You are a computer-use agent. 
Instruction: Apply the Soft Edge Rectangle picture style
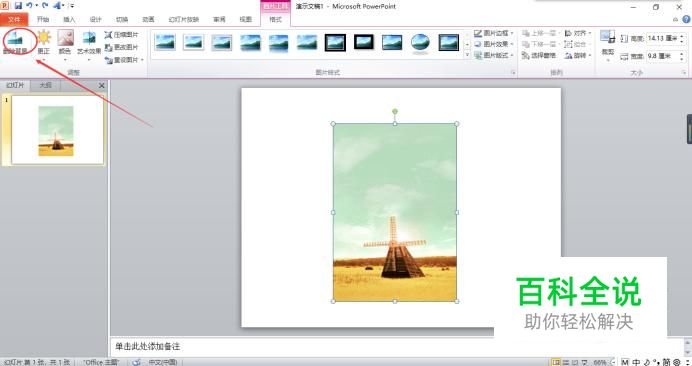coord(307,42)
